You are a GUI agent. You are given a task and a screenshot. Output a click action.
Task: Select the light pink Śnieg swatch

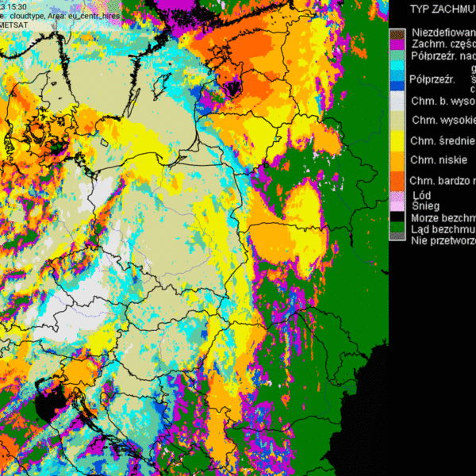coord(397,206)
